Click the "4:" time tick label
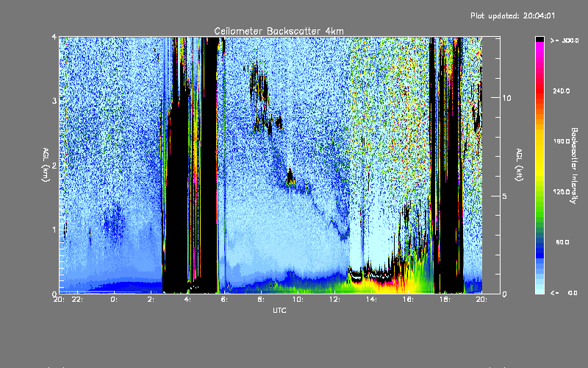 click(188, 300)
